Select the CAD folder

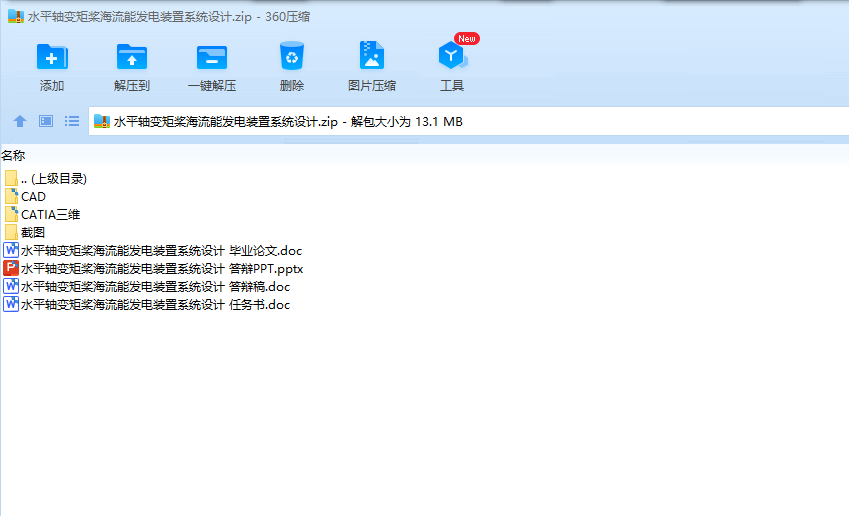25,197
